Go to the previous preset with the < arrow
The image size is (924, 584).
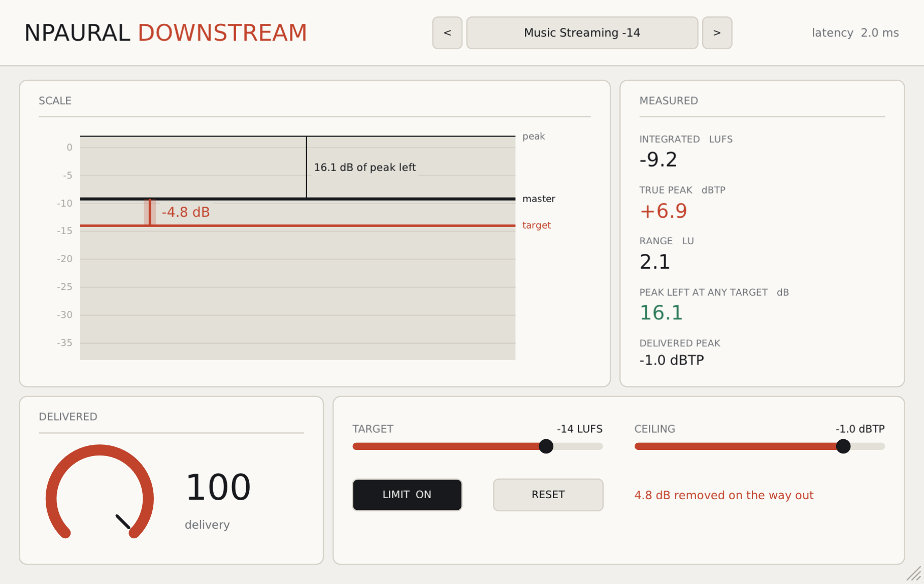click(x=447, y=33)
